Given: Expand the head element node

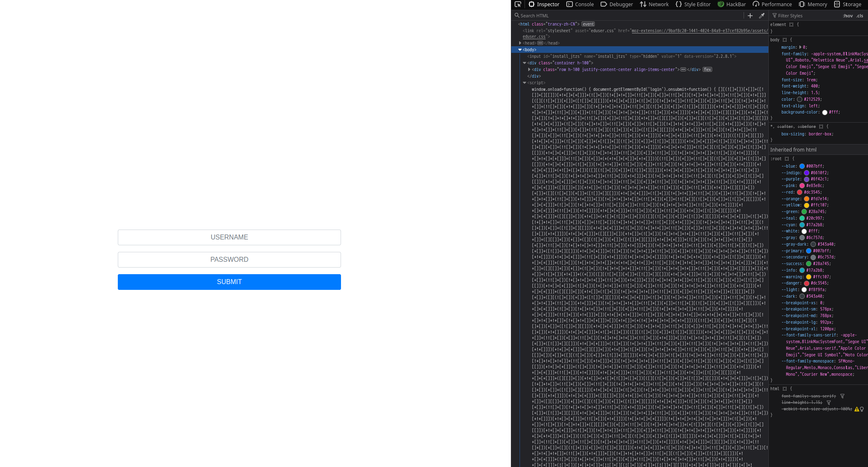Looking at the screenshot, I should (x=520, y=43).
